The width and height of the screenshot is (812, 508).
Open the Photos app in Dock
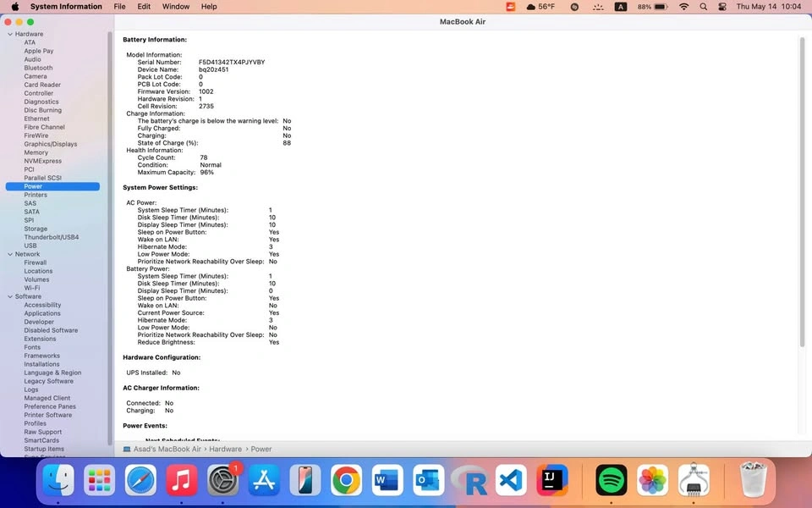pos(652,480)
